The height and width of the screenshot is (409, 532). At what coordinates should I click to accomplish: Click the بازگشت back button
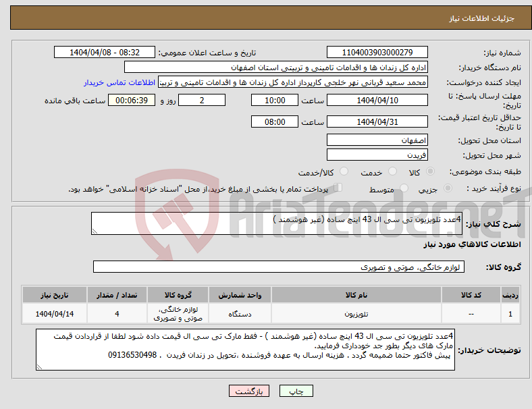coord(249,391)
